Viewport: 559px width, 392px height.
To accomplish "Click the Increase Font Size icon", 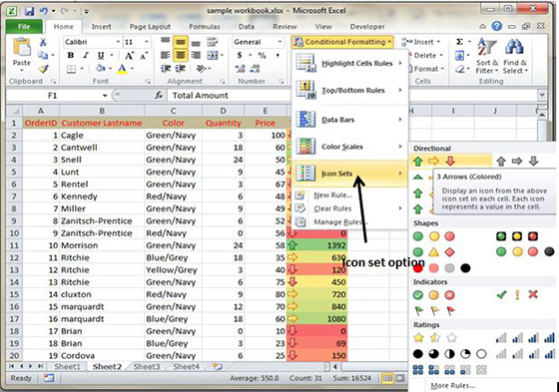I will coord(129,56).
